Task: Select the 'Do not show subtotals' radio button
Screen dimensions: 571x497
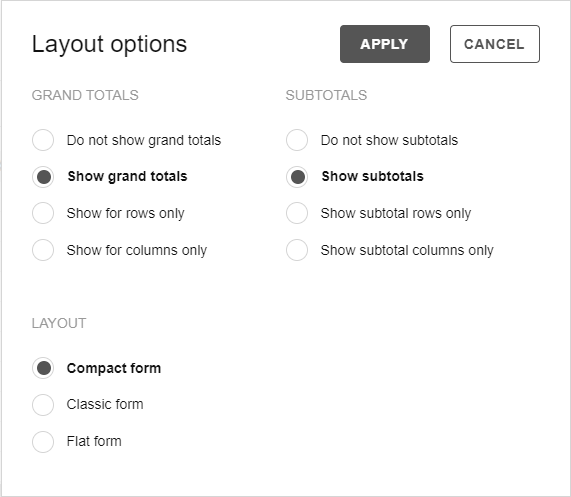Action: (297, 140)
